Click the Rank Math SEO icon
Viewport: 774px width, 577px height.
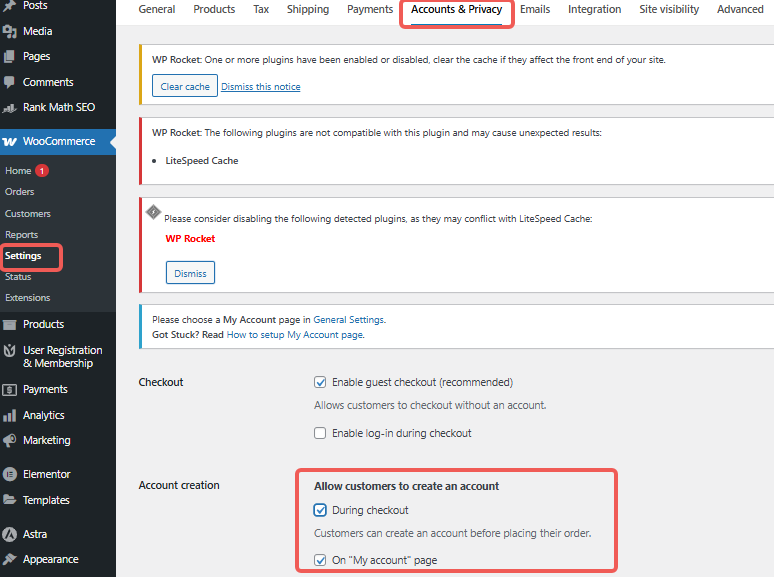pyautogui.click(x=10, y=107)
